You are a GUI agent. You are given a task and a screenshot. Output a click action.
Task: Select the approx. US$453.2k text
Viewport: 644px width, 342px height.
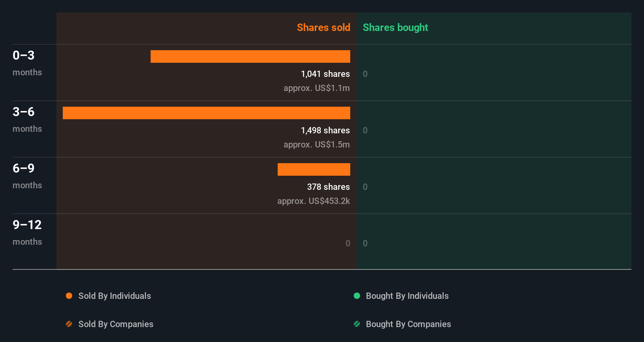coord(313,201)
